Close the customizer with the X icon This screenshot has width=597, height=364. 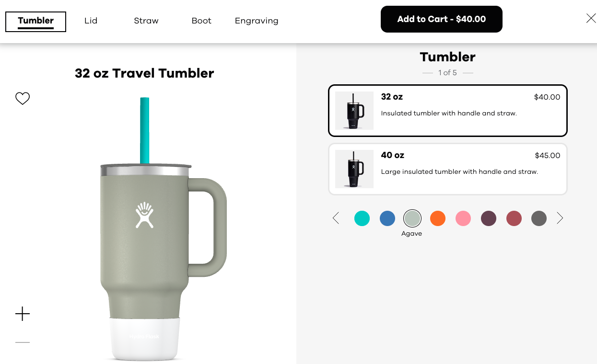(591, 19)
